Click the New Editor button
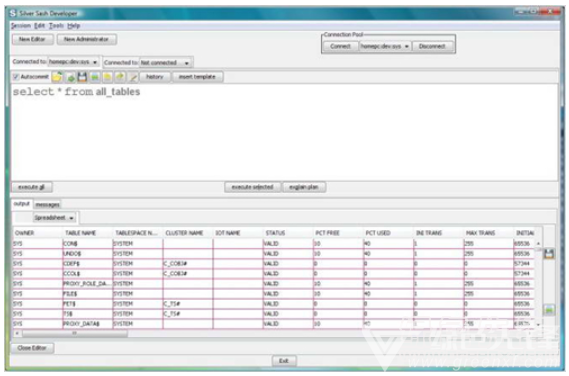Screen dimensions: 569x376 coord(33,39)
